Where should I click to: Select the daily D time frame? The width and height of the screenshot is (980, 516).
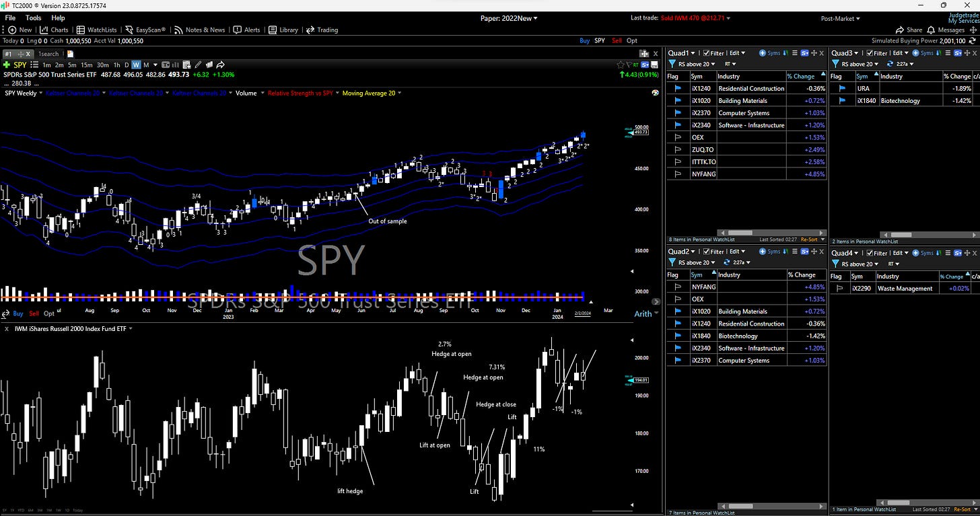point(126,65)
